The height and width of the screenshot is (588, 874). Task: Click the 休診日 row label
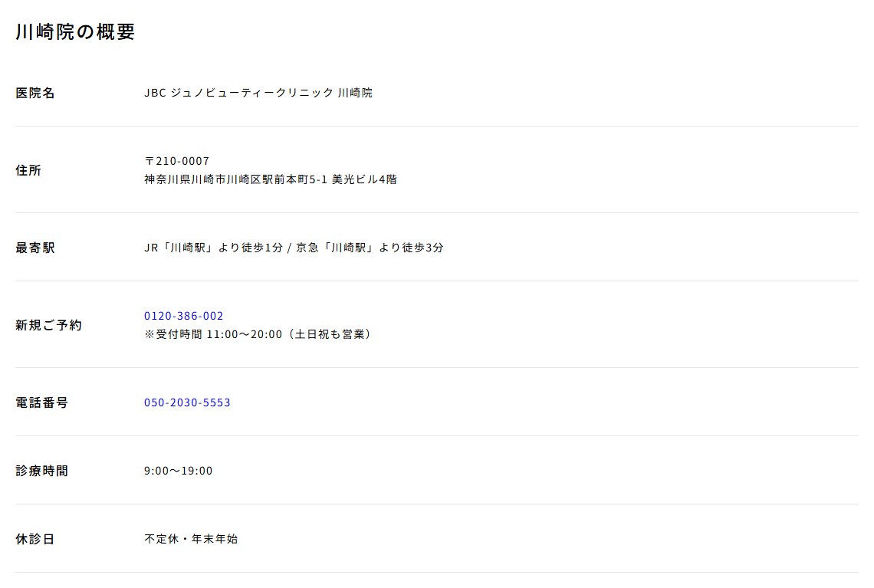pos(35,539)
